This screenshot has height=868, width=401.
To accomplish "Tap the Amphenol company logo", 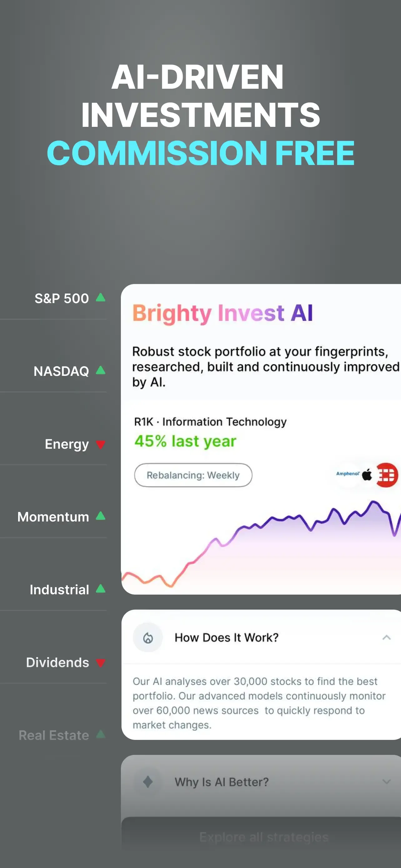I will click(348, 474).
